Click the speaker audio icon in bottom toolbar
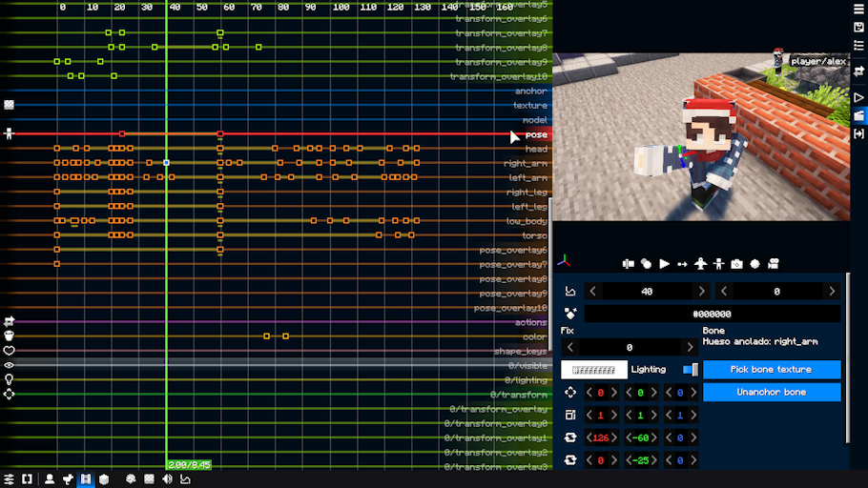 168,479
